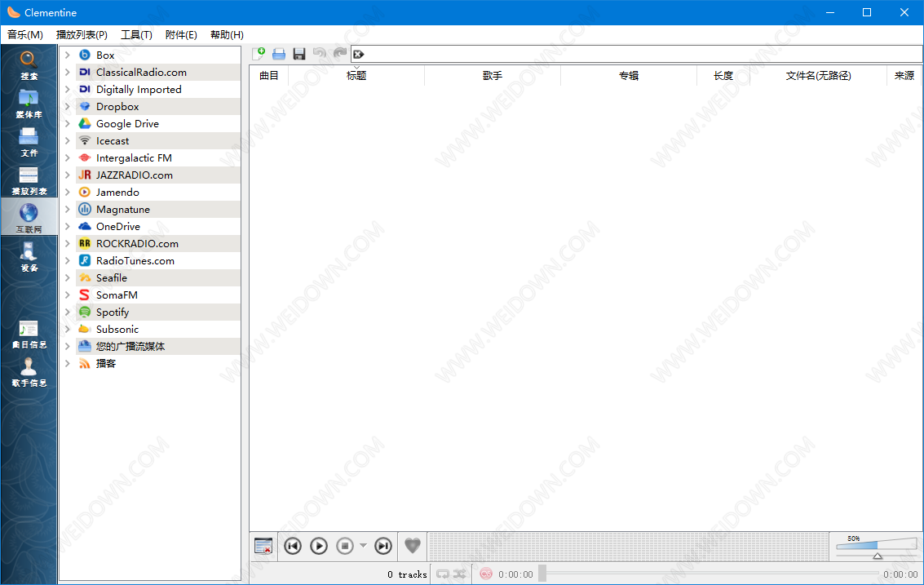This screenshot has height=585, width=924.
Task: Expand the Jamendo node
Action: pyautogui.click(x=67, y=192)
